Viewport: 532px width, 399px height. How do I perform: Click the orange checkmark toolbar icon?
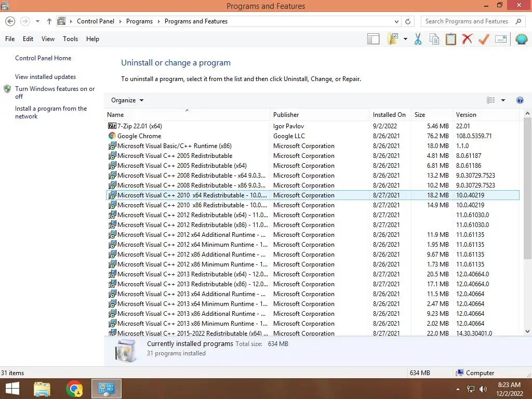pos(484,39)
